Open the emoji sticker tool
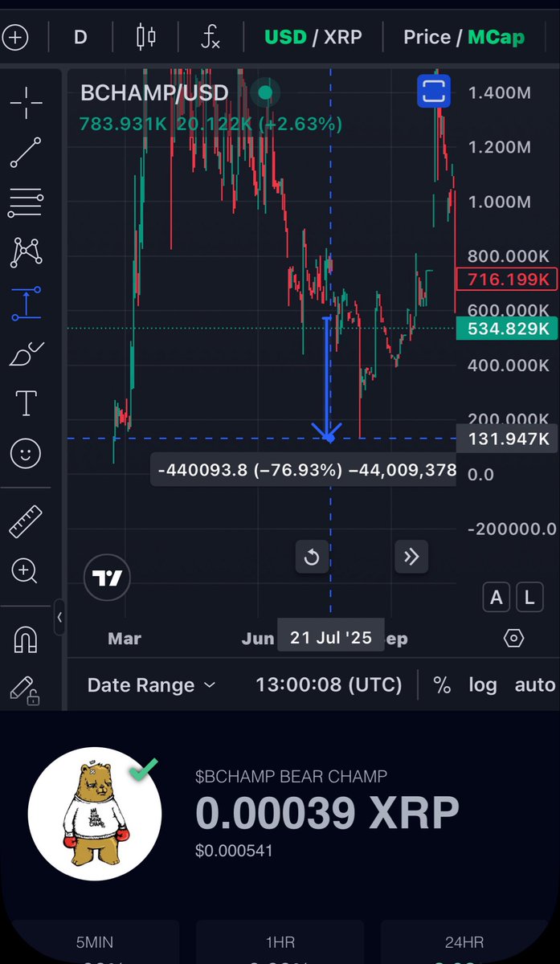The width and height of the screenshot is (560, 964). (26, 454)
